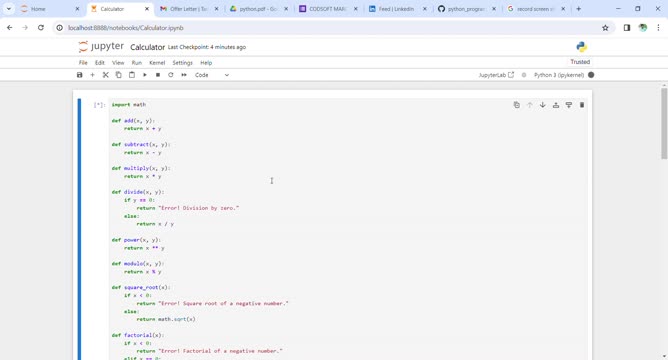Interrupt the kernel with the stop icon
Image resolution: width=668 pixels, height=360 pixels.
(158, 75)
